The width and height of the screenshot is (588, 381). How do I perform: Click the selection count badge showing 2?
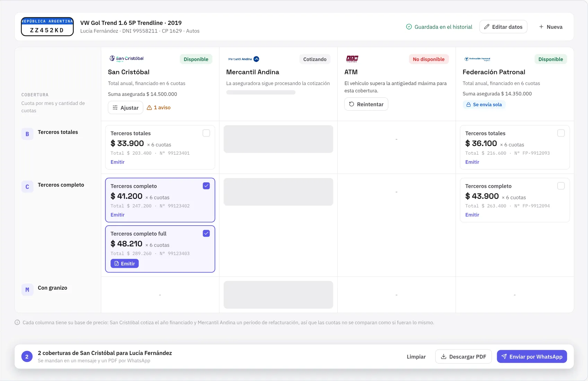(27, 356)
